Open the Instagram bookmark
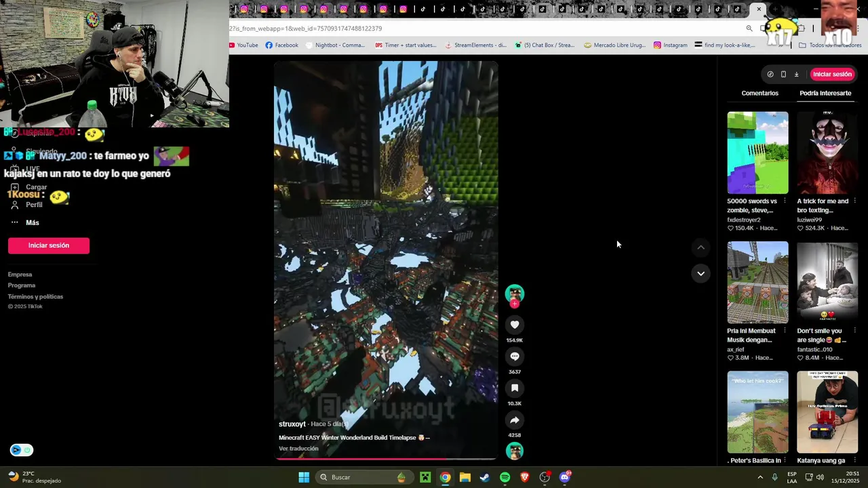Viewport: 868px width, 488px height. pyautogui.click(x=670, y=45)
